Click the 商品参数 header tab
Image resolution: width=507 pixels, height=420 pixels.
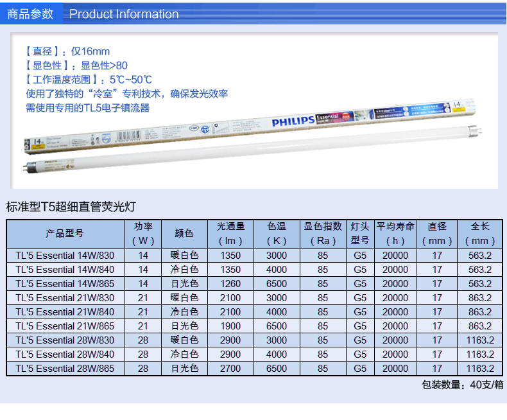[x=30, y=14]
